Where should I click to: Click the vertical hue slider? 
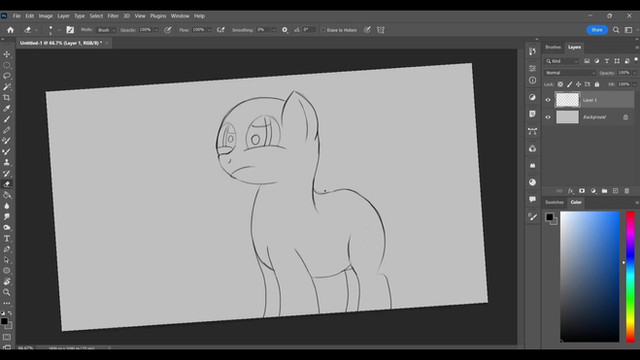[x=631, y=276]
